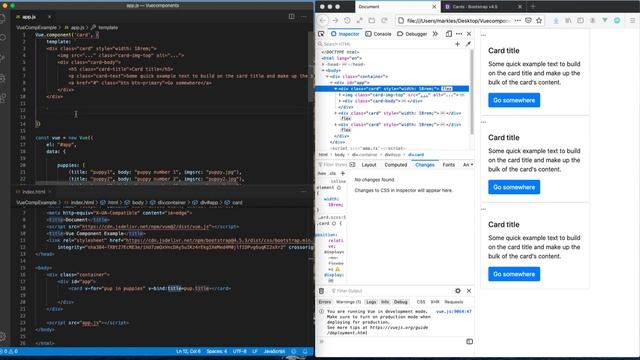Click div.card in the breadcrumb trail
Image resolution: width=640 pixels, height=360 pixels.
416,155
